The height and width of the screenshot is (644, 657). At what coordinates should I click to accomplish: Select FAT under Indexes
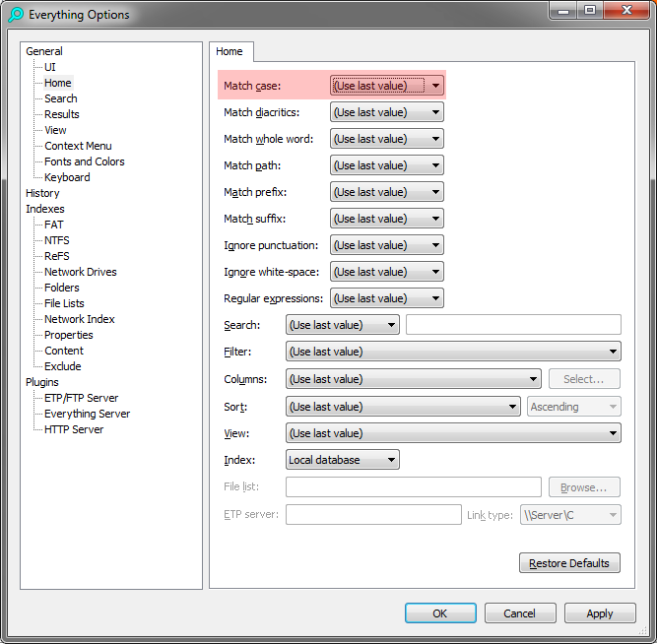coord(53,225)
